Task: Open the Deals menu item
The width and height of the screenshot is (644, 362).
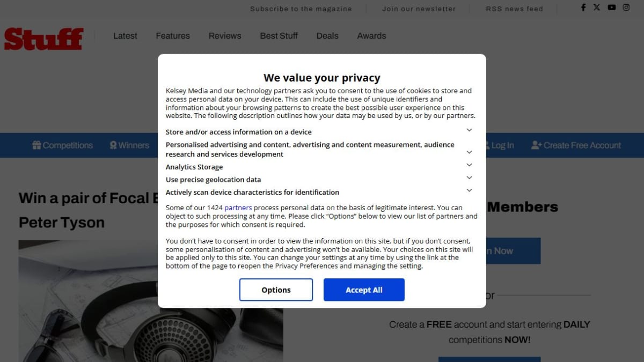Action: point(327,36)
